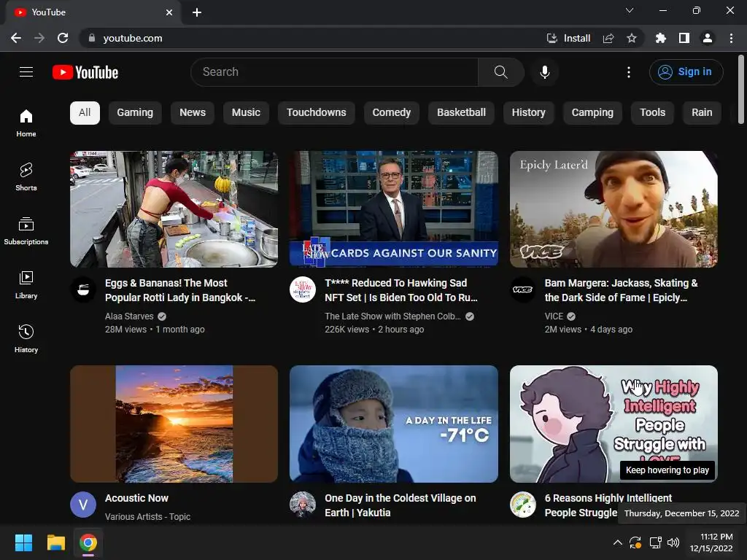
Task: Open the tab search chevron
Action: click(630, 10)
